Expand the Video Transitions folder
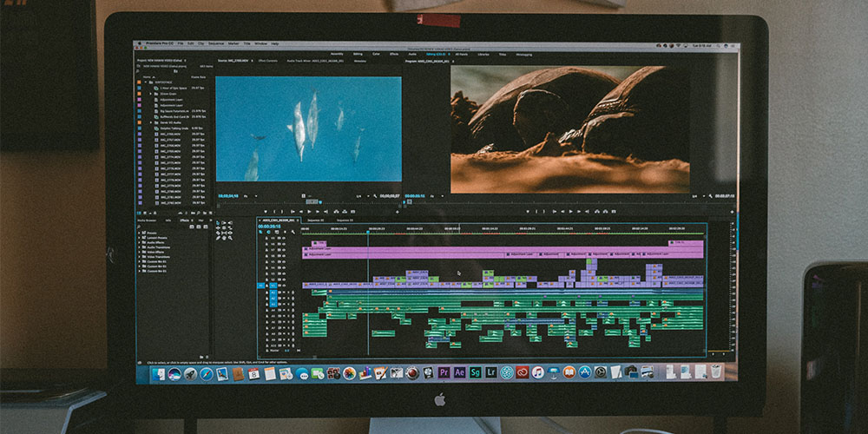The image size is (868, 434). point(139,257)
